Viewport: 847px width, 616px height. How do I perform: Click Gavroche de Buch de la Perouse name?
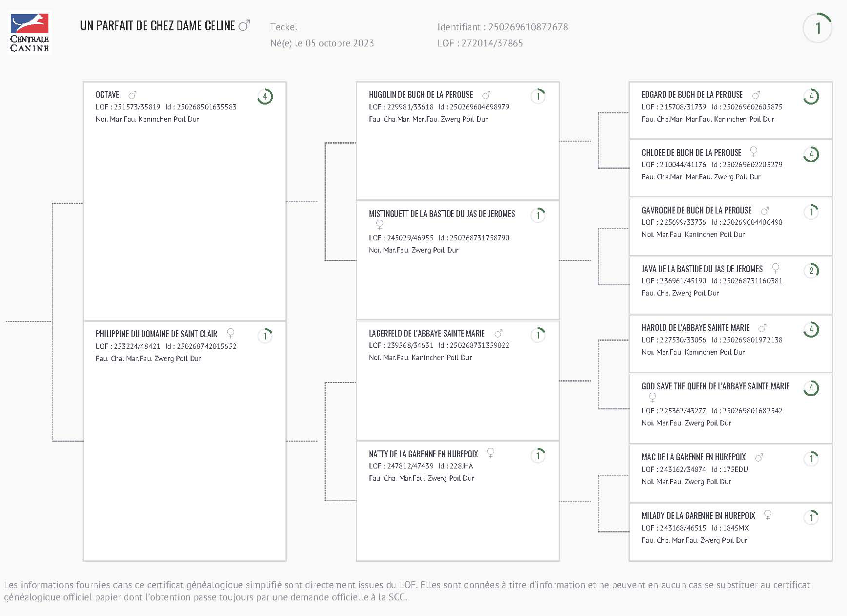(x=696, y=211)
